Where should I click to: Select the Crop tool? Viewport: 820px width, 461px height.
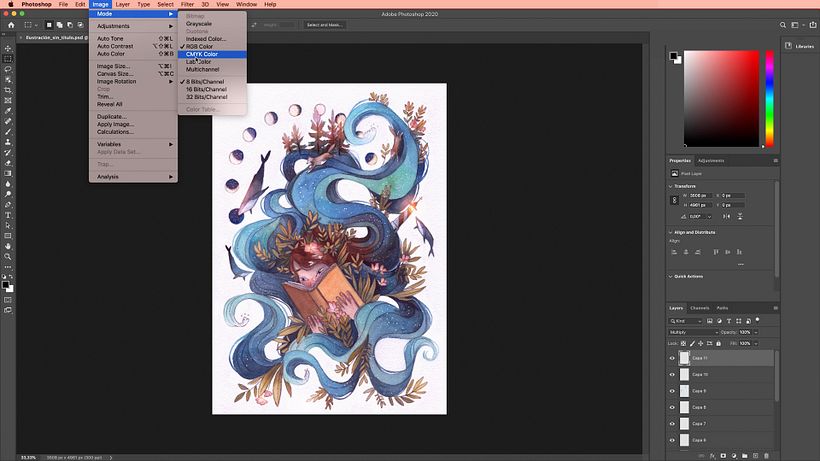click(x=8, y=90)
